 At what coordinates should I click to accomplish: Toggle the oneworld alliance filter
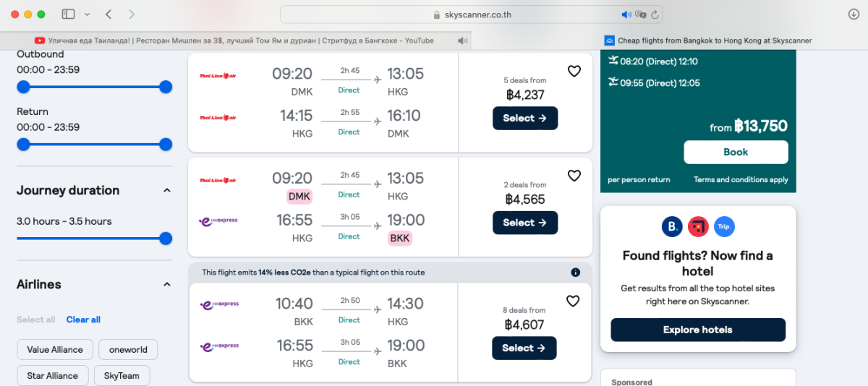click(128, 350)
